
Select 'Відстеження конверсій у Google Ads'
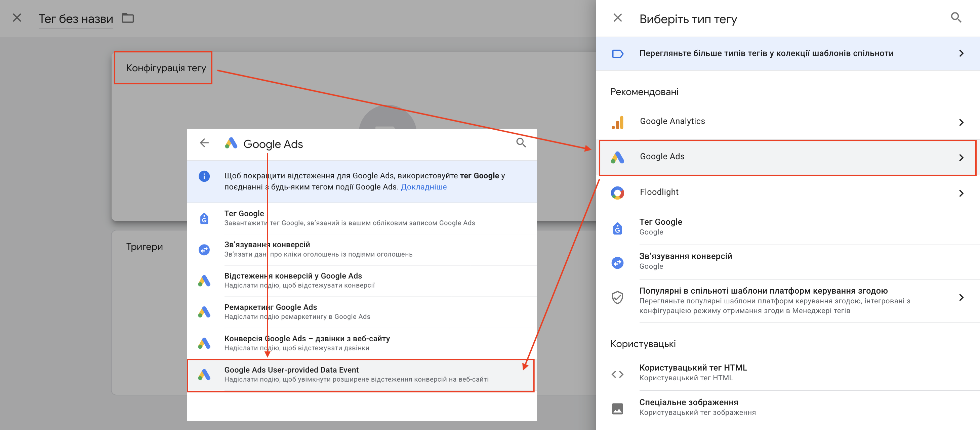(x=362, y=281)
